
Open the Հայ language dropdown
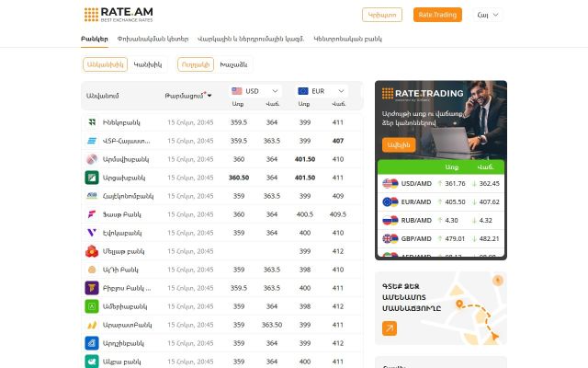(x=488, y=15)
